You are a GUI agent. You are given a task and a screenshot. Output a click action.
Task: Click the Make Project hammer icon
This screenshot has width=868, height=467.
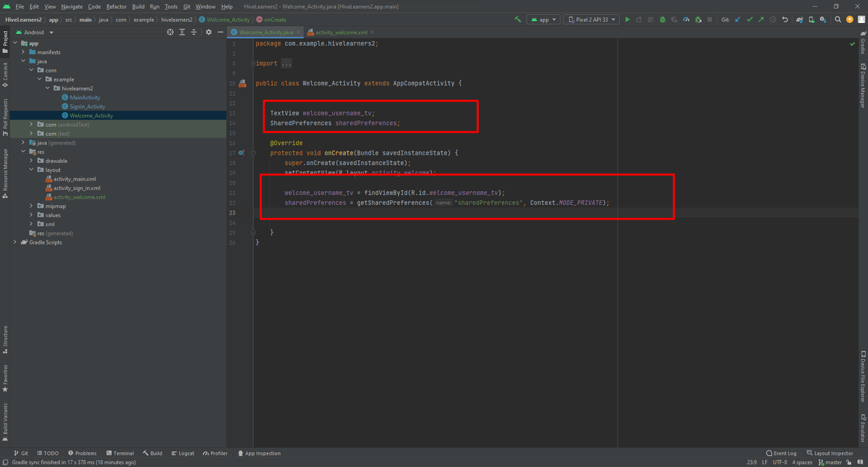pyautogui.click(x=518, y=20)
